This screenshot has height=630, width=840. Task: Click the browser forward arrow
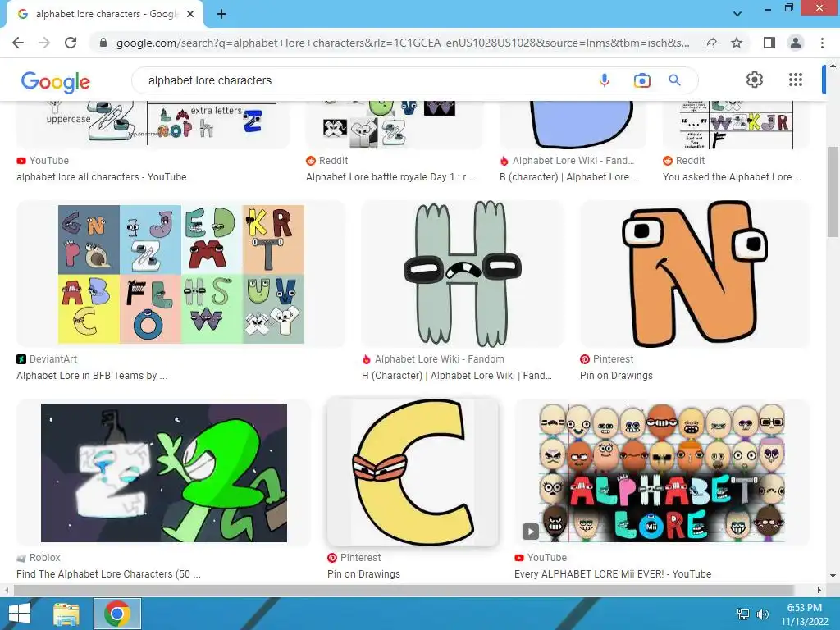44,43
